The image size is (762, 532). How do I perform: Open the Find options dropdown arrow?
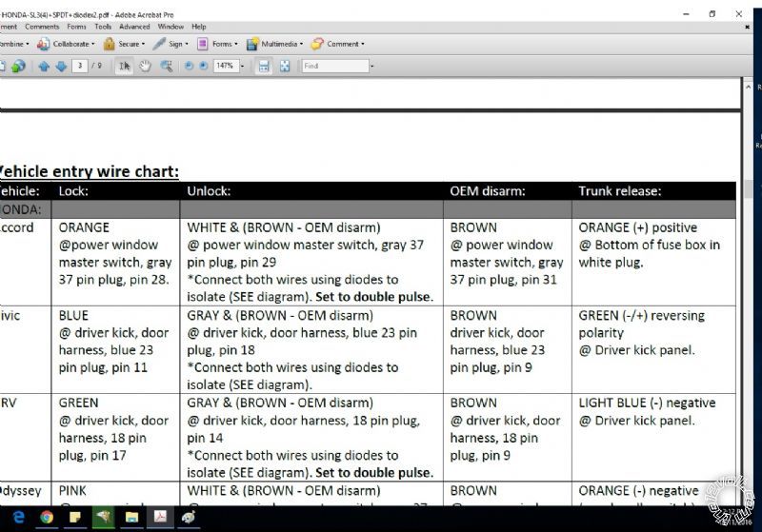[372, 66]
